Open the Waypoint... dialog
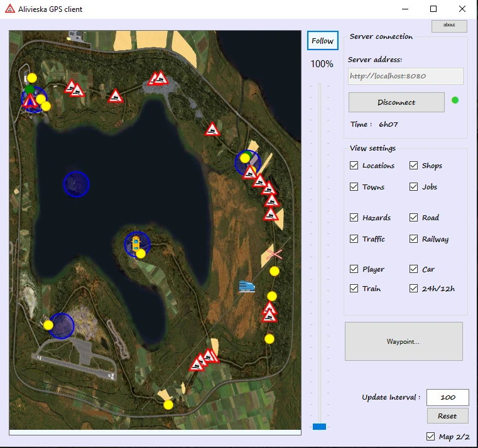Screen dimensions: 478x448 click(403, 341)
